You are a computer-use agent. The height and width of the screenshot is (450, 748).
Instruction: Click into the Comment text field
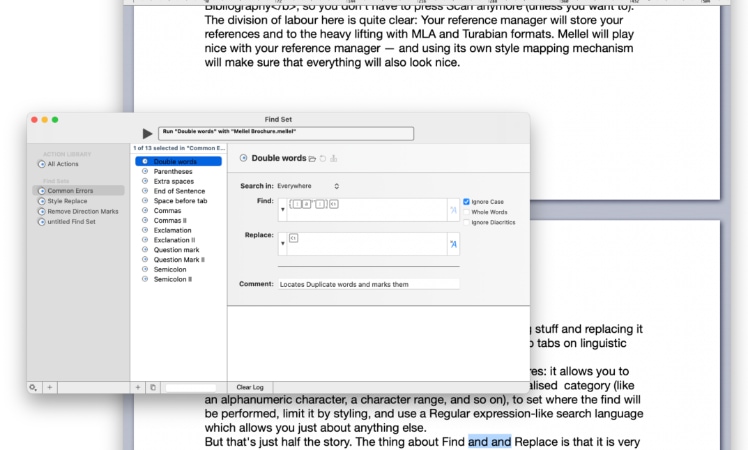(x=367, y=284)
